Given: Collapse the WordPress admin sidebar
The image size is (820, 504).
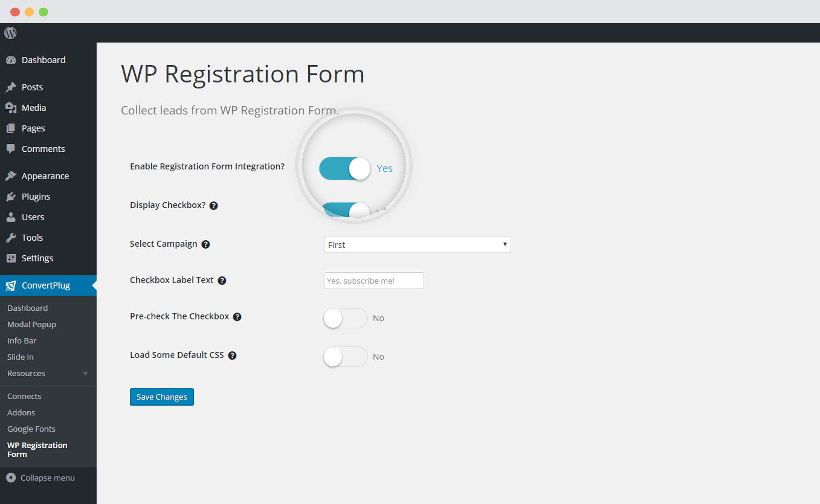Looking at the screenshot, I should (x=41, y=478).
